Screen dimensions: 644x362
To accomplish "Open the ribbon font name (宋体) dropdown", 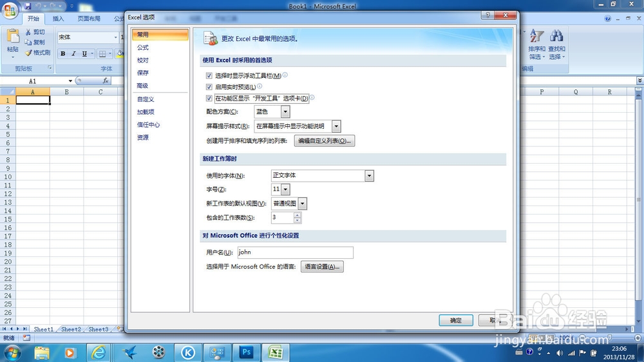I will 115,37.
